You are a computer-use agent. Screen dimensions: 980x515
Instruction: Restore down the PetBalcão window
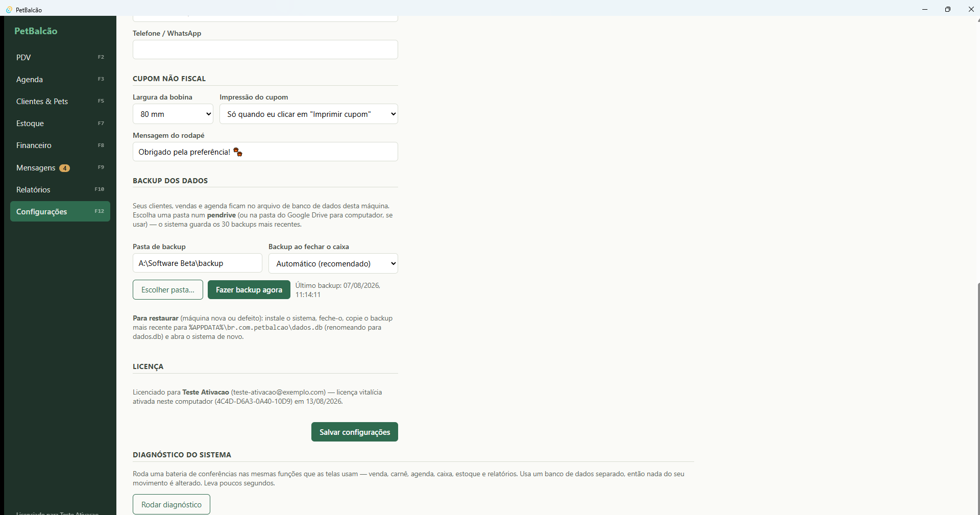click(948, 9)
